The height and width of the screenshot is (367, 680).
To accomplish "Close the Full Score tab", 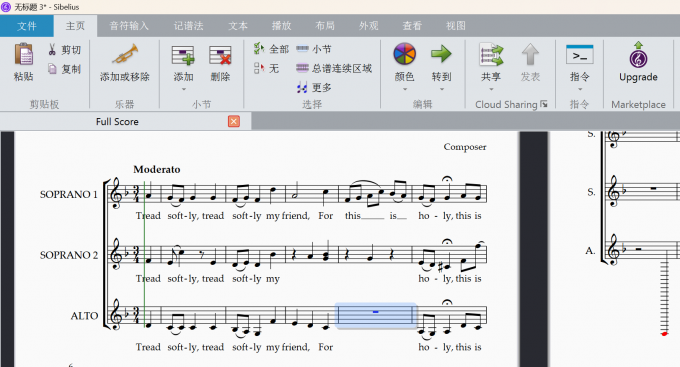I will point(234,121).
